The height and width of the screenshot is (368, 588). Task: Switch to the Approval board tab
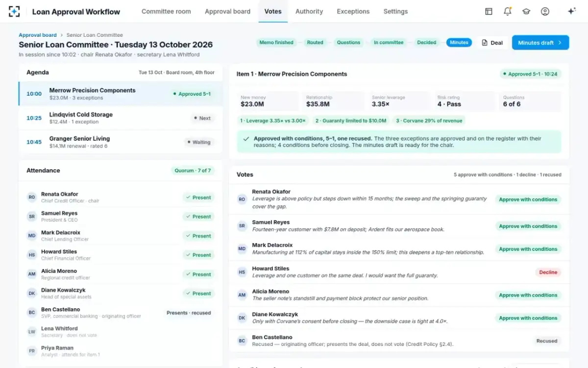point(227,11)
